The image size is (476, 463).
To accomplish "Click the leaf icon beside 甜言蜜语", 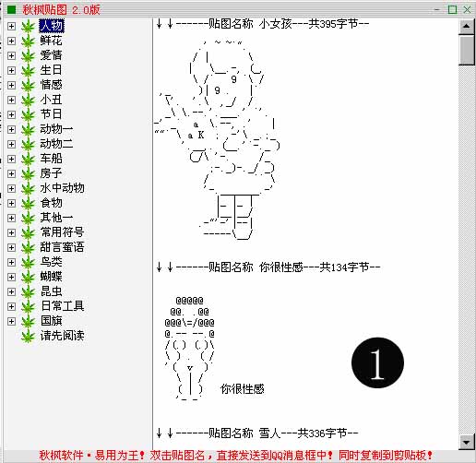I will click(x=28, y=247).
